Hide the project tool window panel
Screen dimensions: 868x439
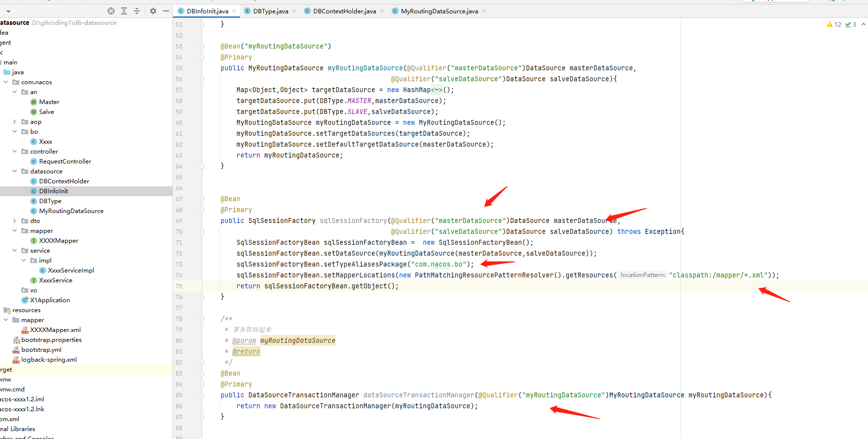click(x=166, y=11)
